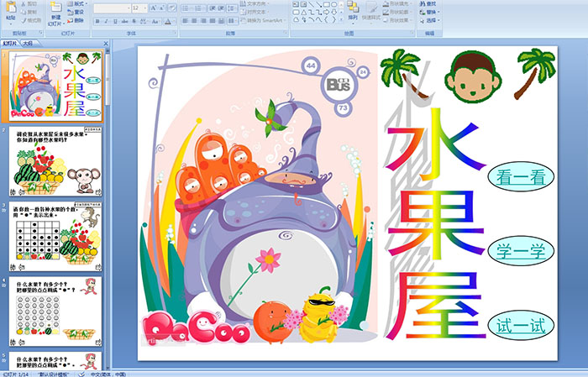Click the Paste clipboard icon
This screenshot has width=588, height=377.
click(11, 7)
